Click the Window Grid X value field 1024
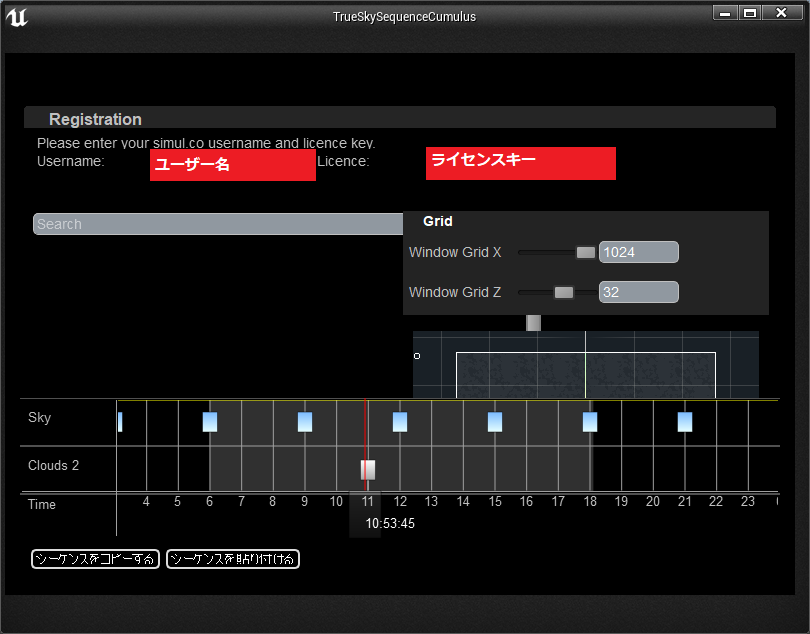The image size is (810, 634). coord(638,252)
